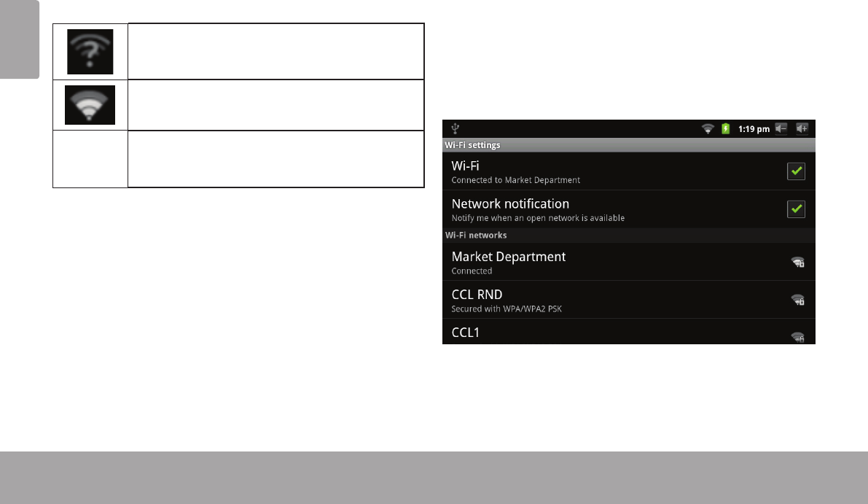
Task: Toggle the Wi-Fi checkbox off
Action: 796,171
